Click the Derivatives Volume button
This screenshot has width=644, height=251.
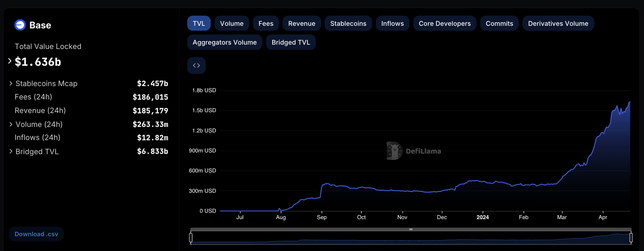(x=558, y=23)
